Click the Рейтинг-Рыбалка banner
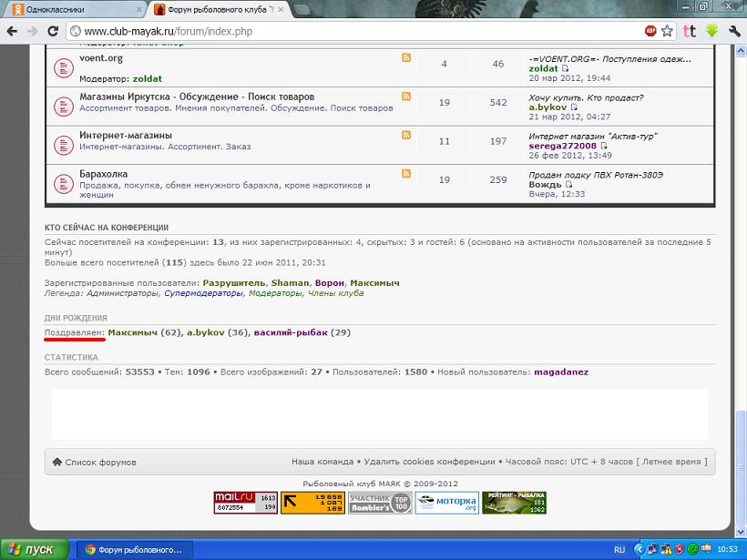 coord(514,503)
